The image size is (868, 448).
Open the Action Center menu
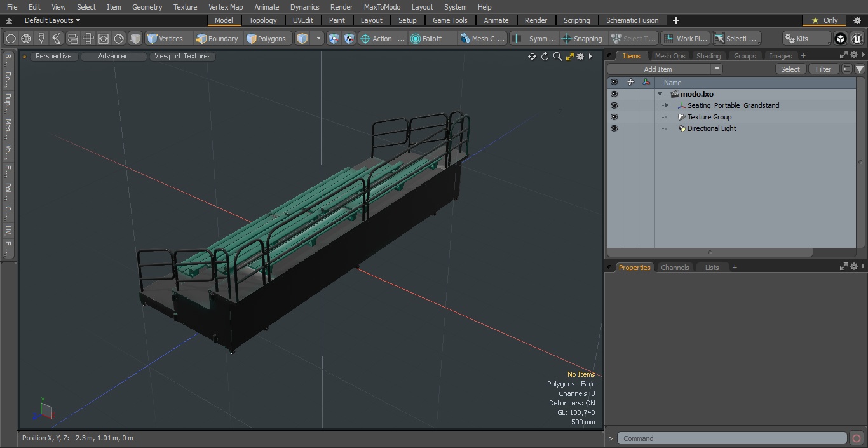point(383,39)
